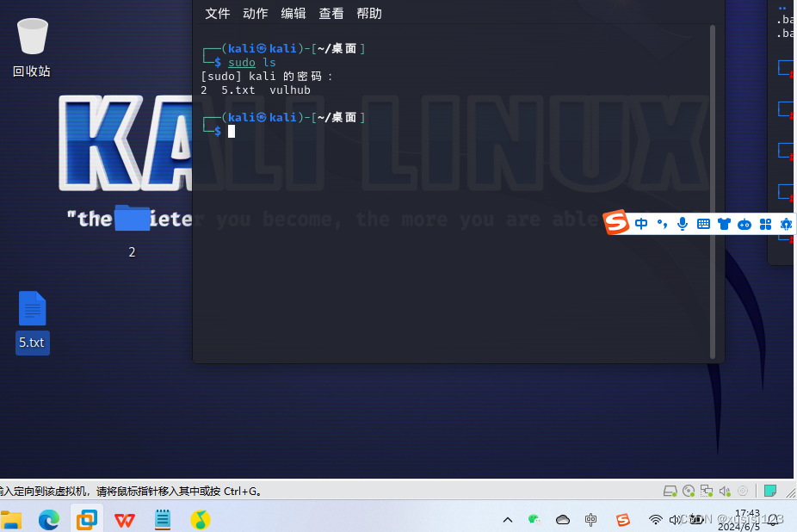Screen dimensions: 797x532
Task: Open WPS Office from the taskbar
Action: click(x=125, y=520)
